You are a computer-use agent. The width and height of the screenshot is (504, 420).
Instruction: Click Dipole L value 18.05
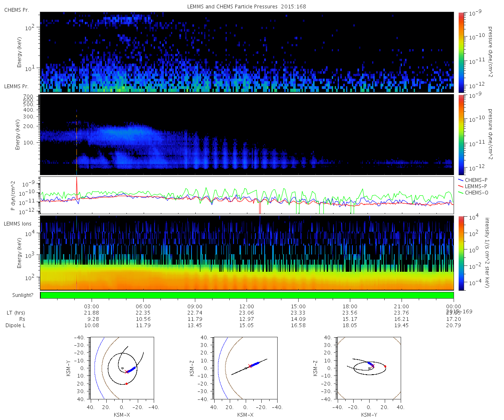(x=350, y=325)
